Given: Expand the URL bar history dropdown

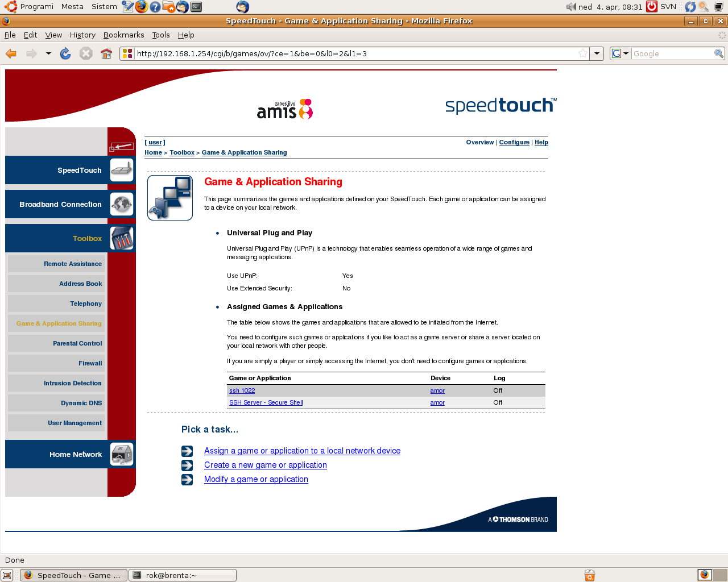Looking at the screenshot, I should [x=597, y=53].
